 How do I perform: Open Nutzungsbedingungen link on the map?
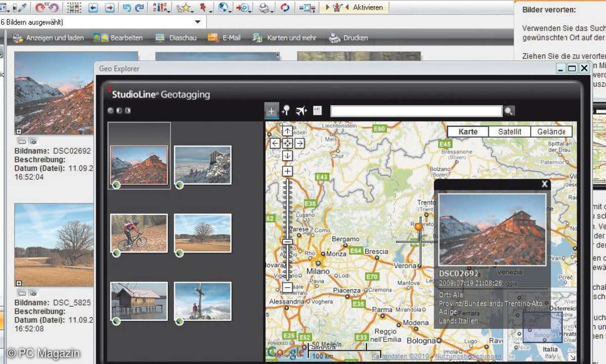(x=468, y=356)
